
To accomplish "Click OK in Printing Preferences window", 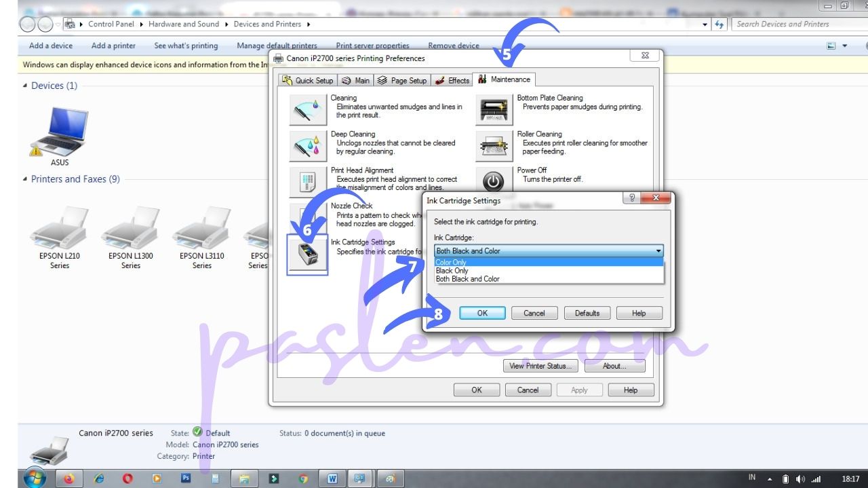I will coord(477,390).
